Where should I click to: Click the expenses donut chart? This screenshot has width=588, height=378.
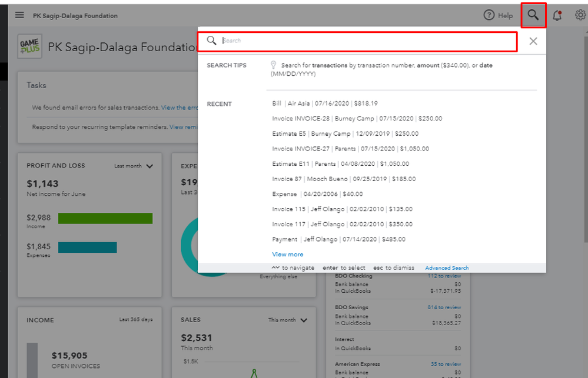point(190,246)
